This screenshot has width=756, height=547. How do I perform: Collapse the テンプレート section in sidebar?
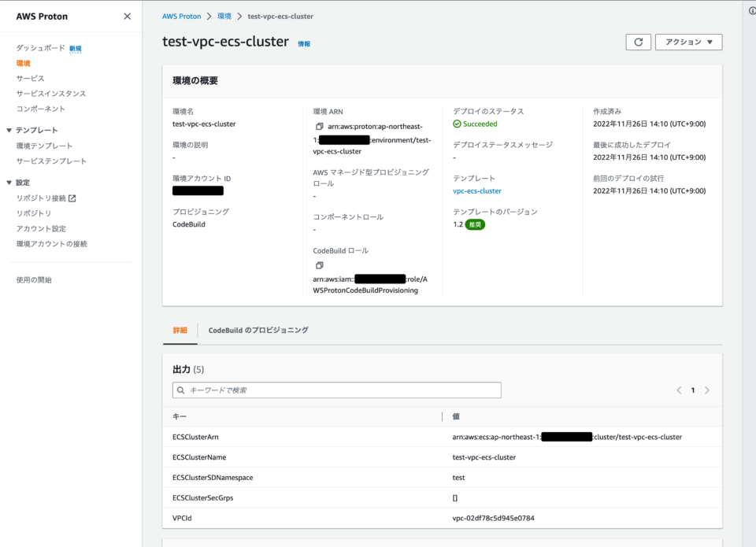9,130
